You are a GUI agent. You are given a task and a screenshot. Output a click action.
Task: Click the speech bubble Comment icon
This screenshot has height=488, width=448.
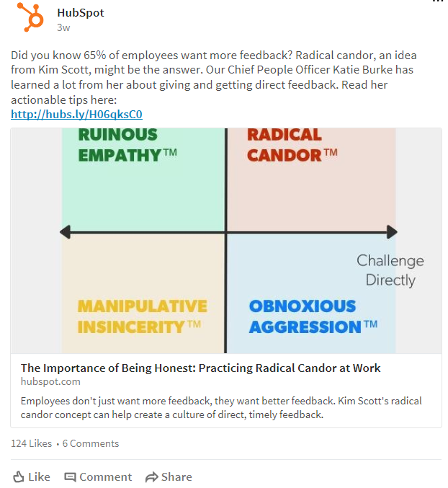coord(70,476)
